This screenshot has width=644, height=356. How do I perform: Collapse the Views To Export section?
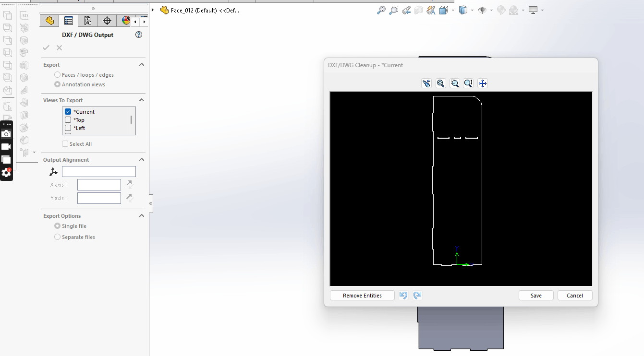142,100
